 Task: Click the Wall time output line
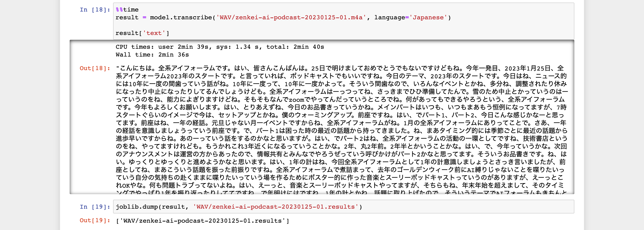[152, 55]
